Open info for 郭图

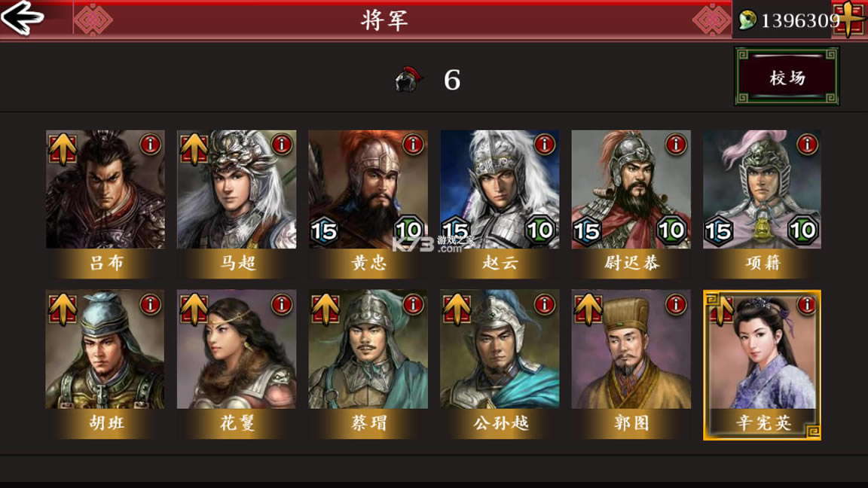pyautogui.click(x=676, y=304)
